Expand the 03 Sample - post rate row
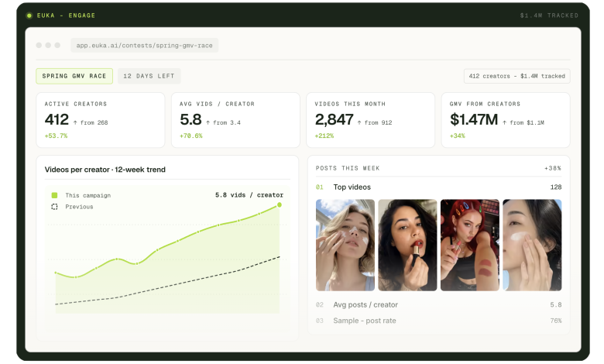The height and width of the screenshot is (364, 604). coord(439,321)
